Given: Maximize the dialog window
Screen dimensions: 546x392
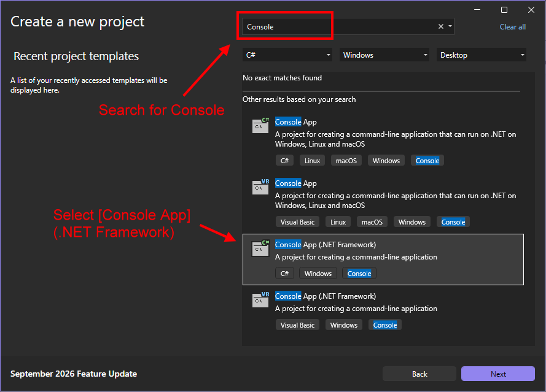Looking at the screenshot, I should 504,10.
